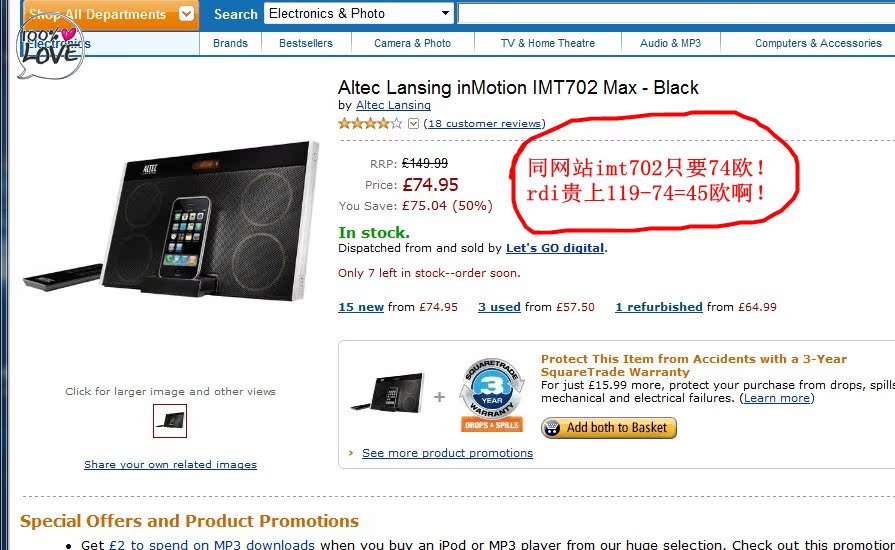
Task: View the 3 used offers
Action: point(499,307)
